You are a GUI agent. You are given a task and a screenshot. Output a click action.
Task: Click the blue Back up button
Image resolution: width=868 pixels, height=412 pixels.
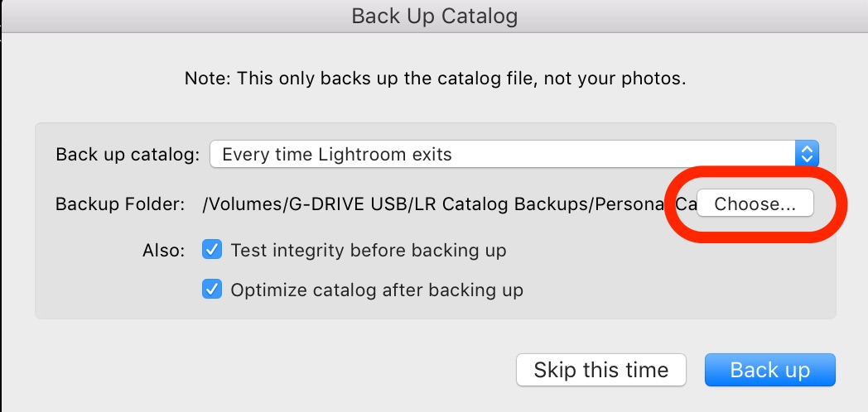[x=769, y=370]
